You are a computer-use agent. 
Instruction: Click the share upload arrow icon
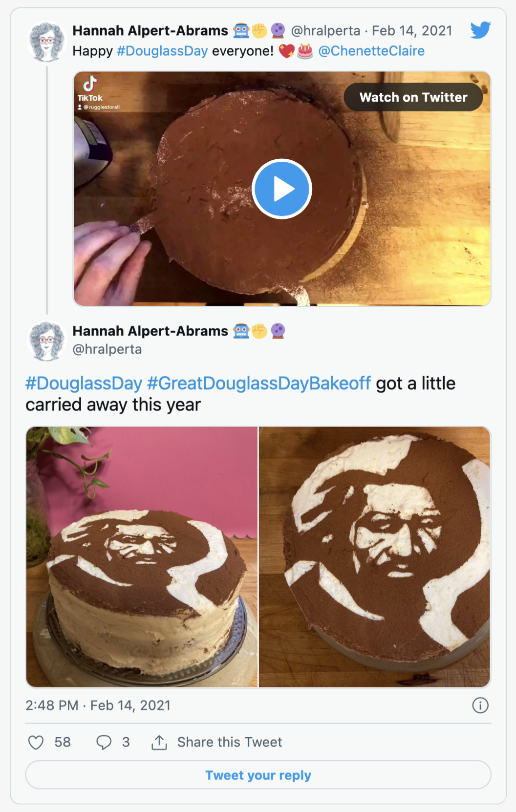tap(160, 742)
